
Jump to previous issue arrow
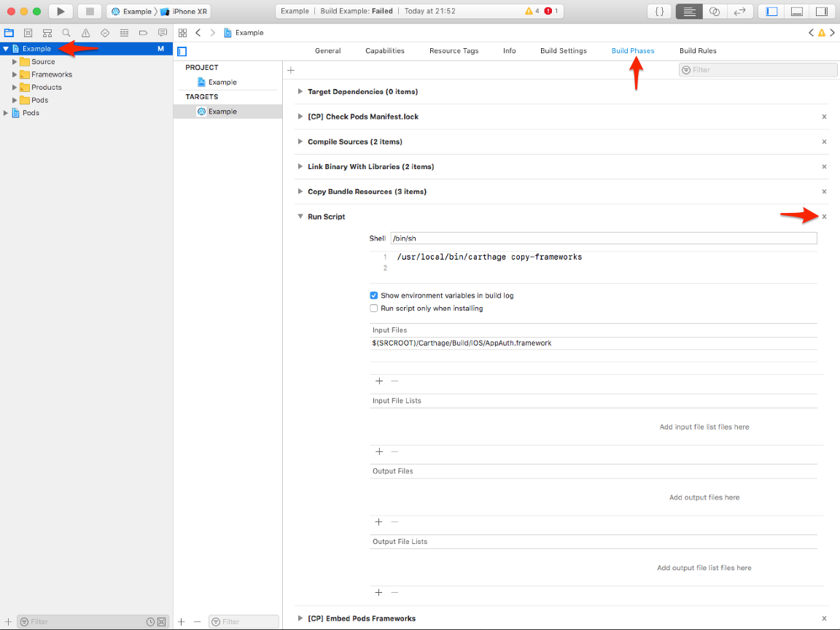(x=811, y=33)
